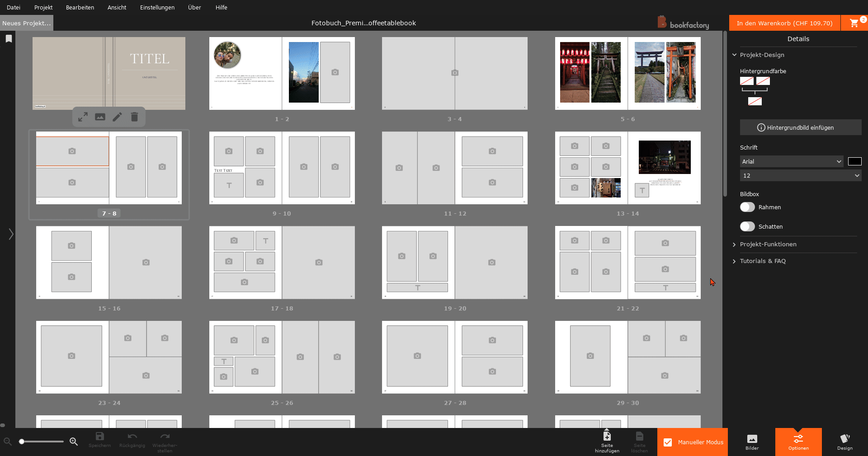Click the zoom in magnifier icon
This screenshot has height=456, width=868.
click(x=74, y=442)
